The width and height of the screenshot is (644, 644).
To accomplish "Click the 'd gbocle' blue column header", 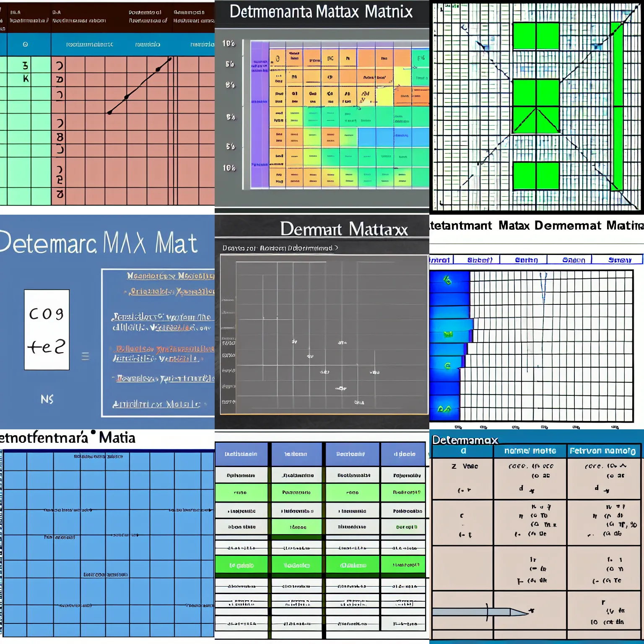I will tap(404, 454).
